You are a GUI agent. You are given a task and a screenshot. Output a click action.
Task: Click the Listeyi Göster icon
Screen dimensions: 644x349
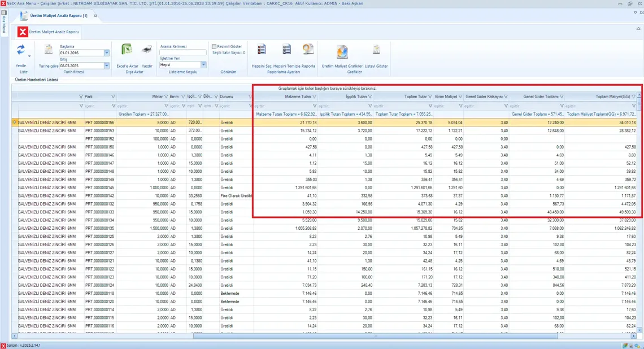tap(376, 50)
